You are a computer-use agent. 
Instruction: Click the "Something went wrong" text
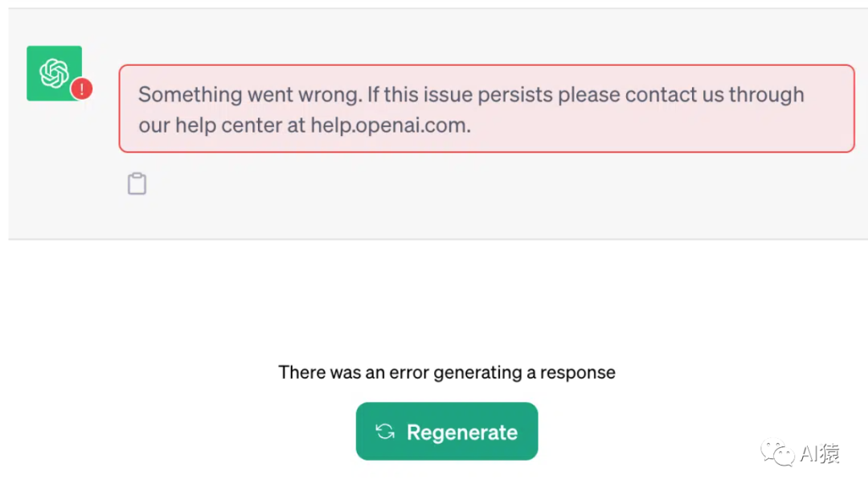(249, 95)
